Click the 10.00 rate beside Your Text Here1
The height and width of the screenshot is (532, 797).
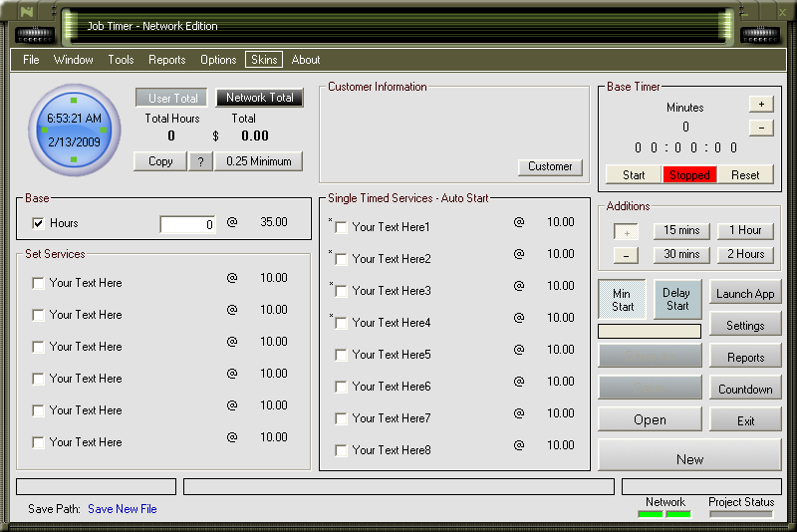(560, 222)
